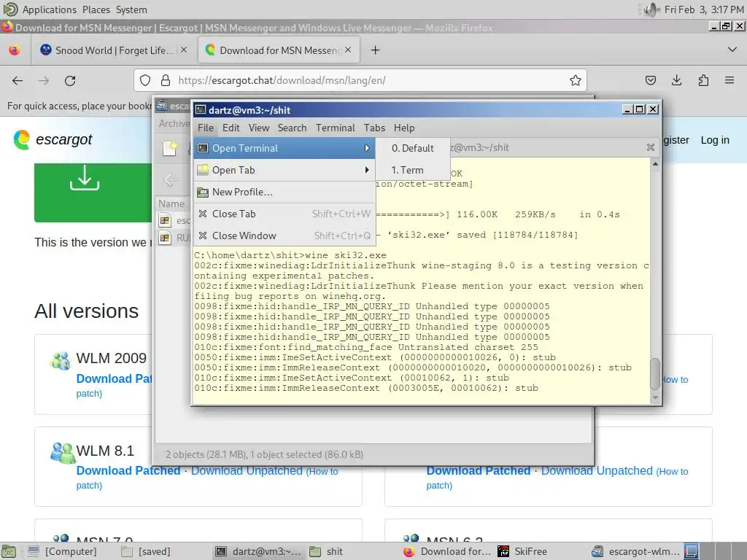Expand the Open Tab submenu
Image resolution: width=747 pixels, height=560 pixels.
(x=285, y=170)
